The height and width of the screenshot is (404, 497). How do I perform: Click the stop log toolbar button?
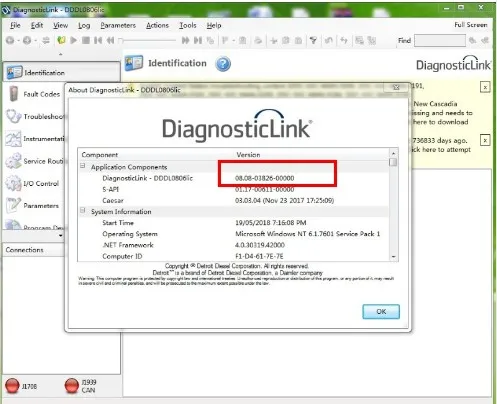click(x=86, y=40)
